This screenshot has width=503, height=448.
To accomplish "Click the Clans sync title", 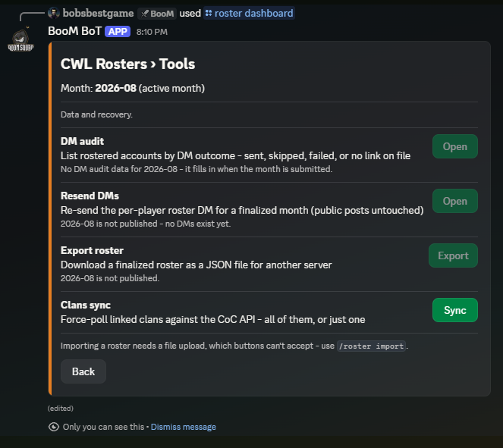I will 85,305.
